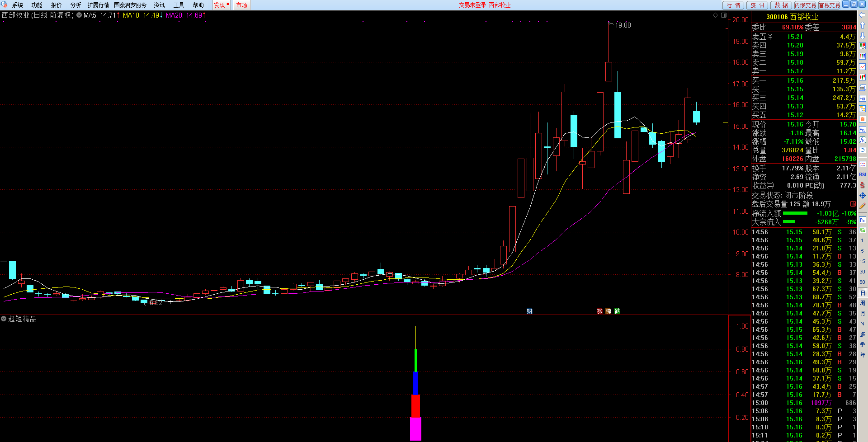Switch to the daily (日) period
Viewport: 868px width, 442px height.
[x=862, y=293]
